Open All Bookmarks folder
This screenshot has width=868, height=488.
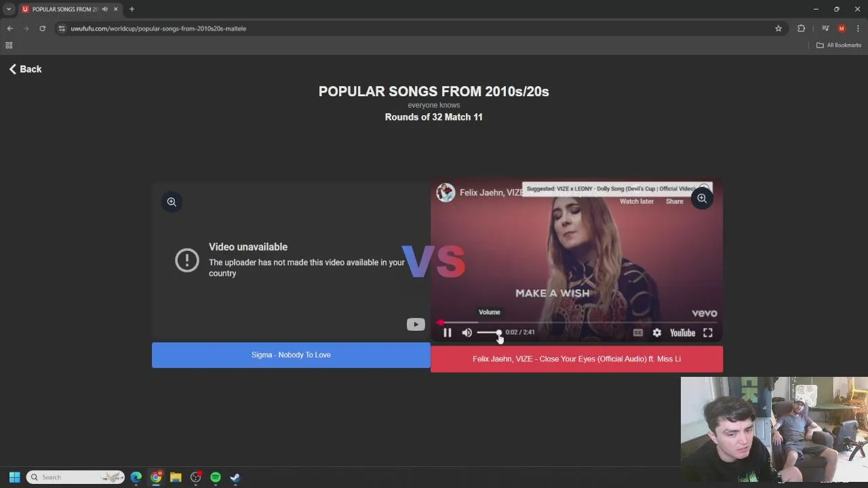[x=838, y=45]
